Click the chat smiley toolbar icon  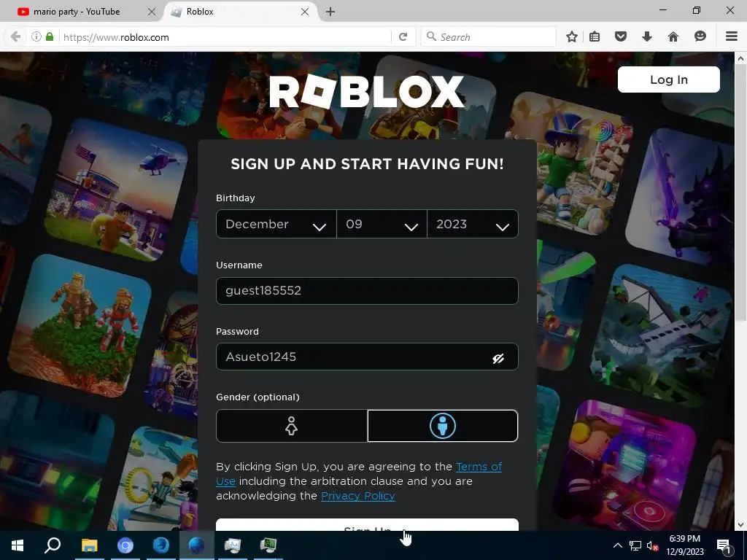pyautogui.click(x=700, y=36)
